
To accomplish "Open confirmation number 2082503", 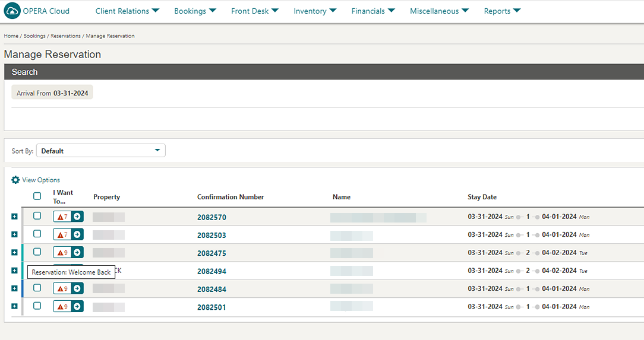I will [x=211, y=236].
